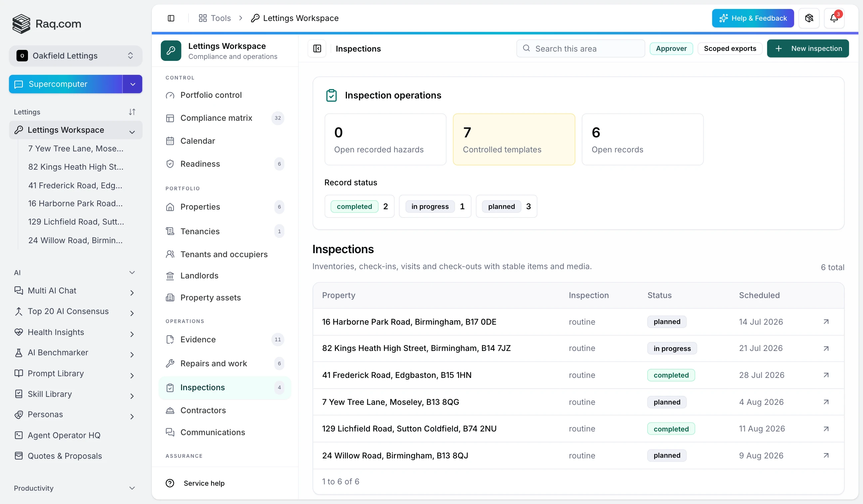Viewport: 863px width, 504px height.
Task: Expand Top 20 AI Consensus
Action: coord(132,313)
